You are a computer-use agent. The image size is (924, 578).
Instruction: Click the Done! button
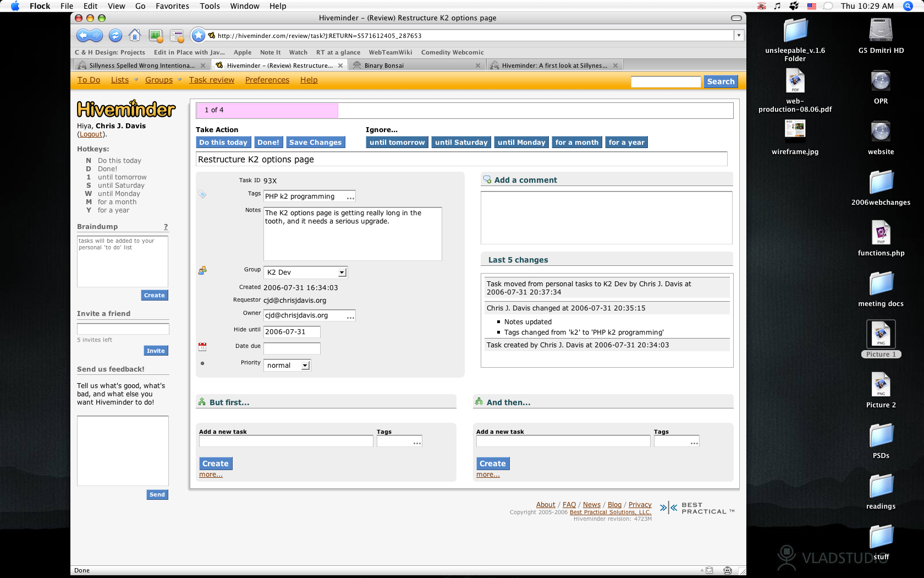click(268, 142)
